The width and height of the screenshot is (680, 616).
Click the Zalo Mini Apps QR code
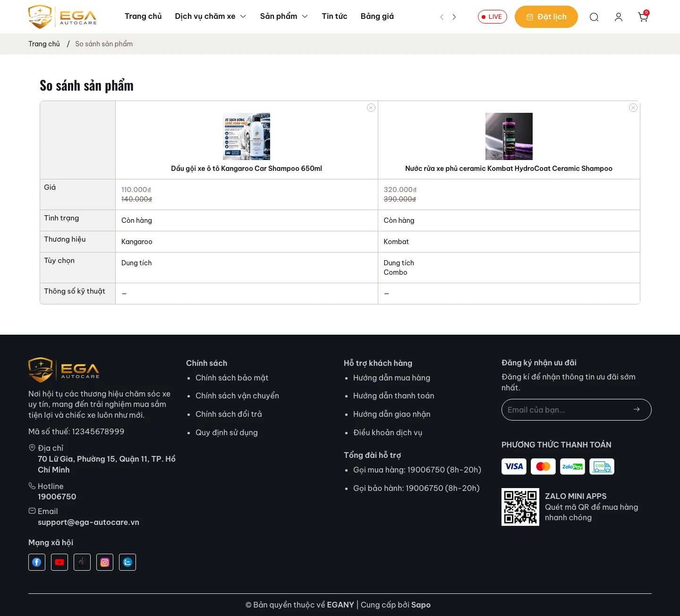pyautogui.click(x=520, y=507)
